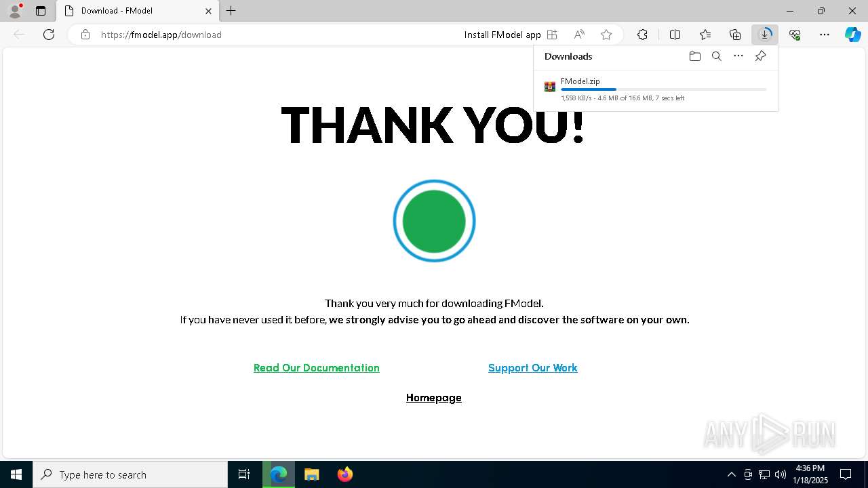The width and height of the screenshot is (868, 488).
Task: Open the Copilot sidebar icon
Action: pos(852,35)
